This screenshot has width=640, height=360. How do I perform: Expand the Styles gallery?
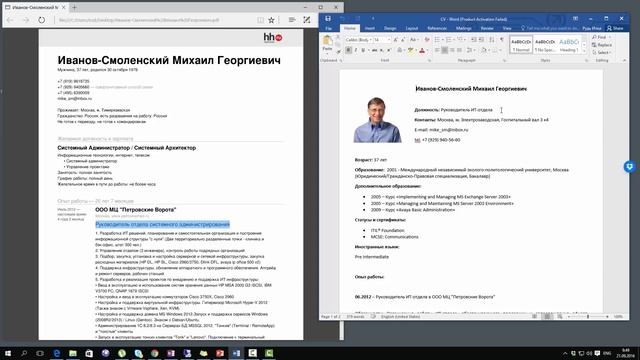pos(584,51)
